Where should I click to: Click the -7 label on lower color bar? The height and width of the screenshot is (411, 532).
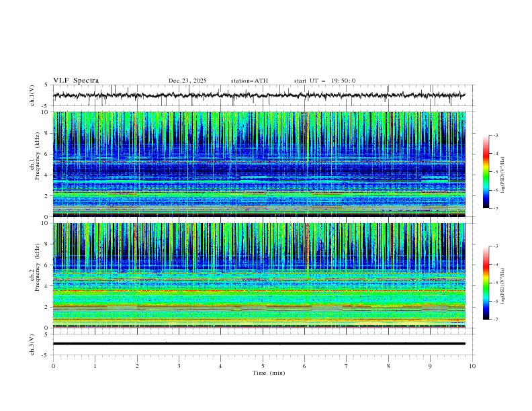496,320
